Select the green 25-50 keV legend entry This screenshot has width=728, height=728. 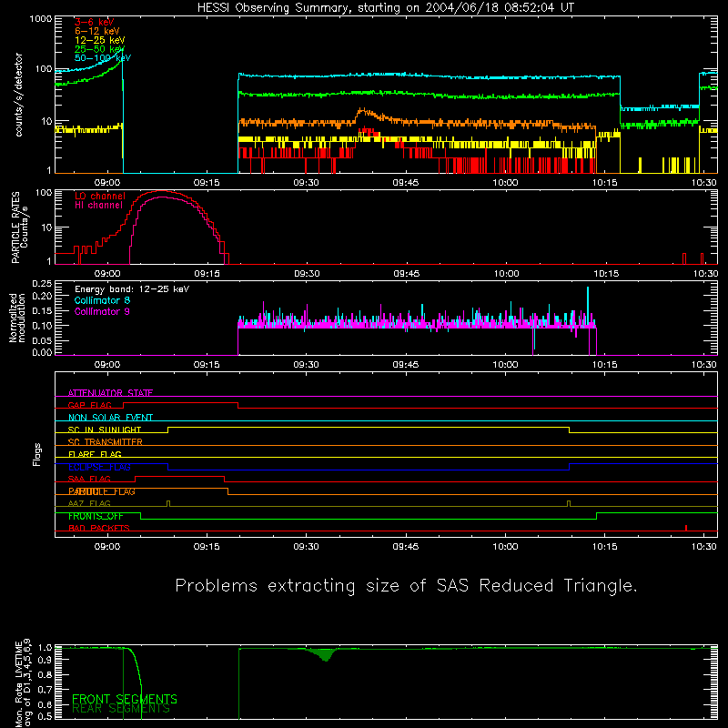(100, 49)
